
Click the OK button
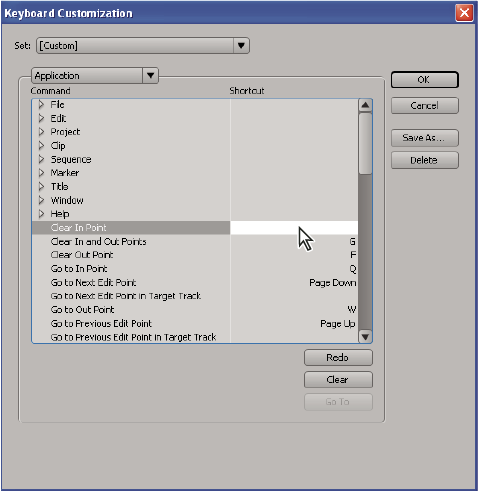point(425,80)
